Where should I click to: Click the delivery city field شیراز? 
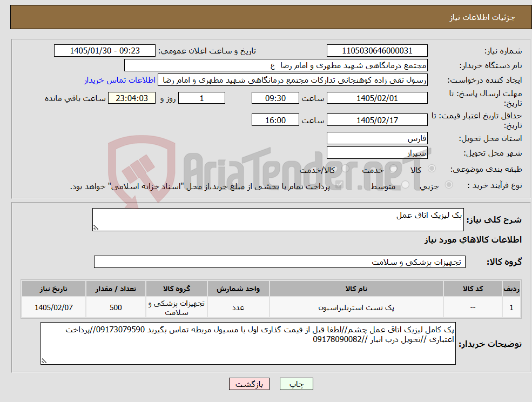(x=377, y=153)
